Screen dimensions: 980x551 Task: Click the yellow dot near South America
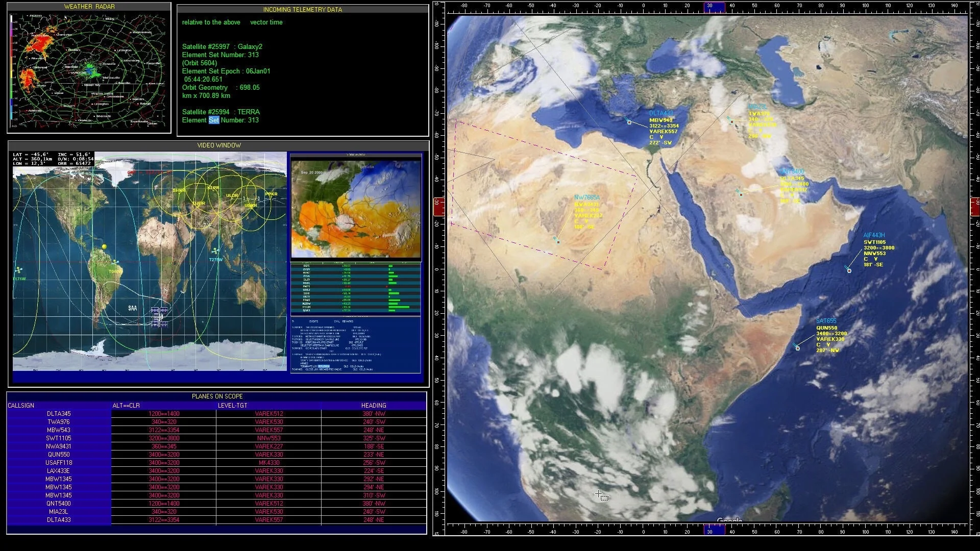point(104,246)
